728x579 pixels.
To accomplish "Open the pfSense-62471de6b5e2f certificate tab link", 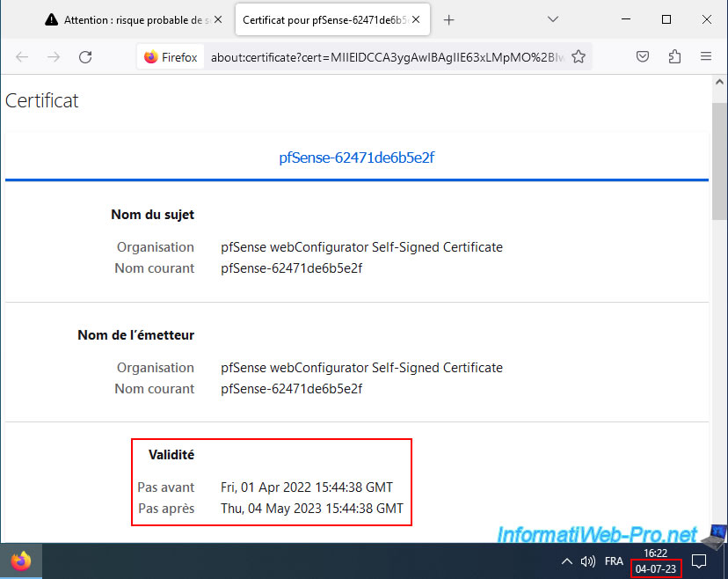I will click(357, 158).
